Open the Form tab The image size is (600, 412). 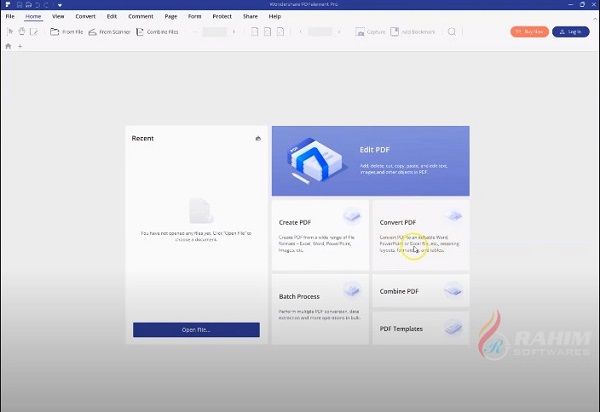194,16
